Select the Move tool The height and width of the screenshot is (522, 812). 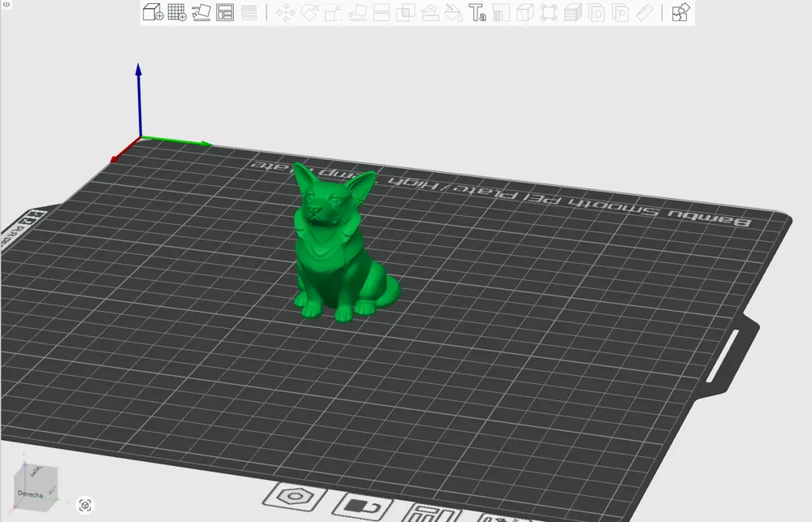[286, 13]
